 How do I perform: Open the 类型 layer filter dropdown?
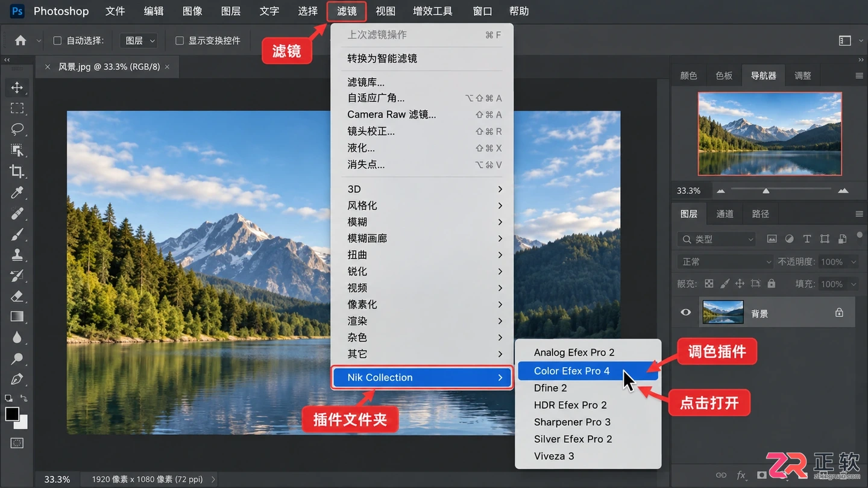tap(716, 239)
